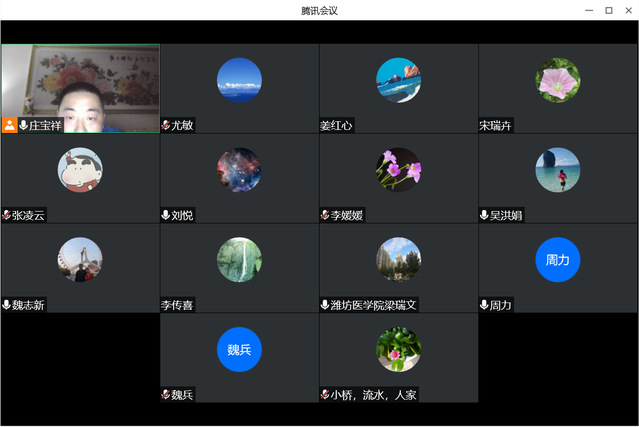
Task: Select 姜红心's beach avatar
Action: point(398,80)
